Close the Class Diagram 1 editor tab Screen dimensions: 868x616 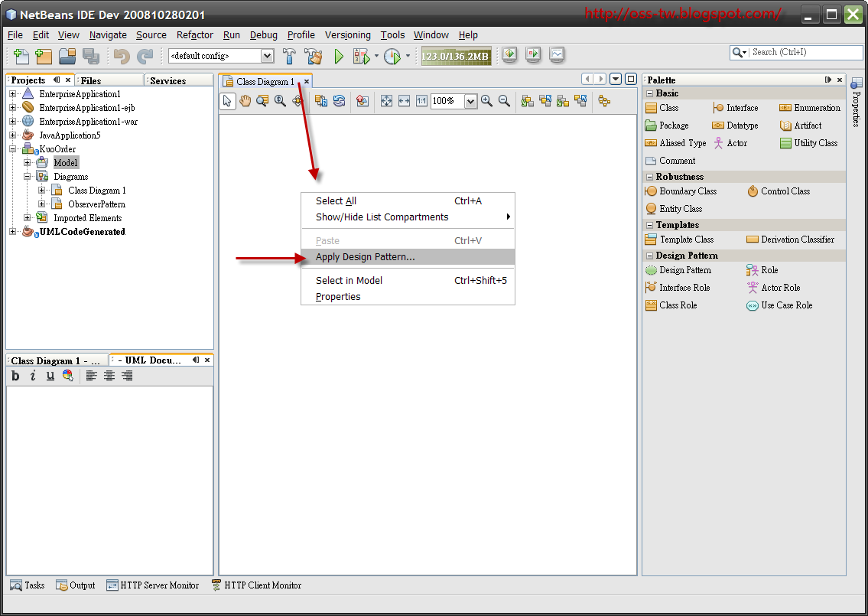pyautogui.click(x=306, y=82)
